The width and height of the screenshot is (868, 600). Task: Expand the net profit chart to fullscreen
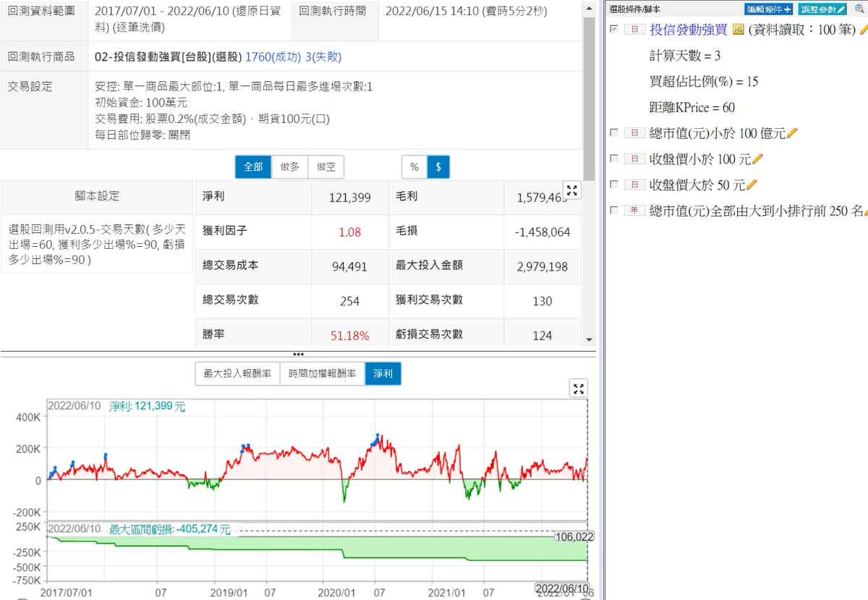coord(579,389)
